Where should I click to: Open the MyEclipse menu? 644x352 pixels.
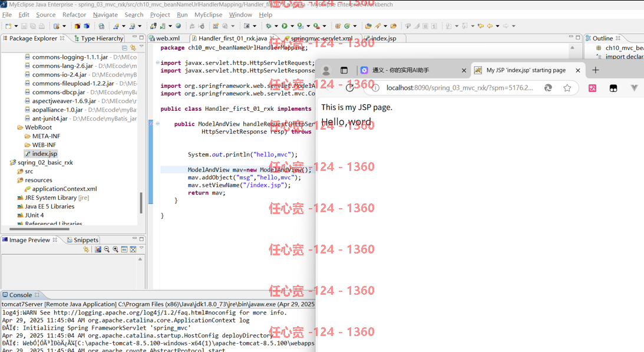[208, 15]
